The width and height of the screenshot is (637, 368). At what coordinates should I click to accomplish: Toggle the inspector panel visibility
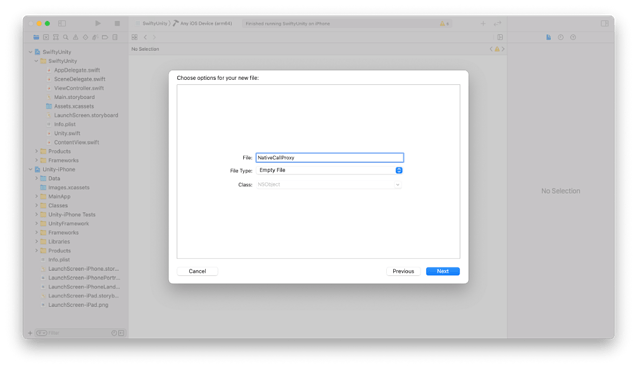coord(604,24)
